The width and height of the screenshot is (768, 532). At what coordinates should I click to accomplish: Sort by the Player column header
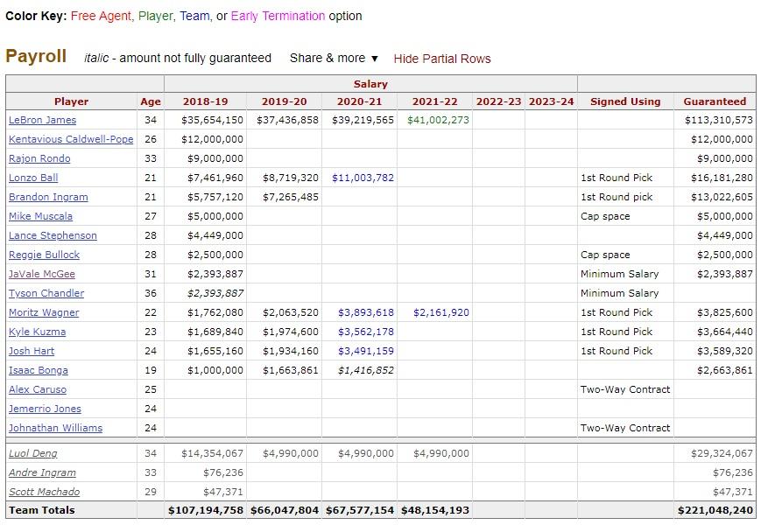72,101
